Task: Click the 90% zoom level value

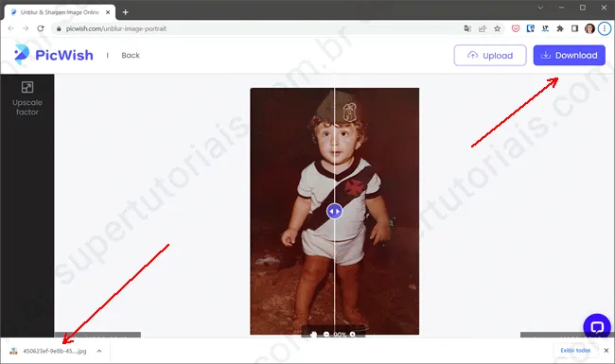Action: tap(340, 335)
